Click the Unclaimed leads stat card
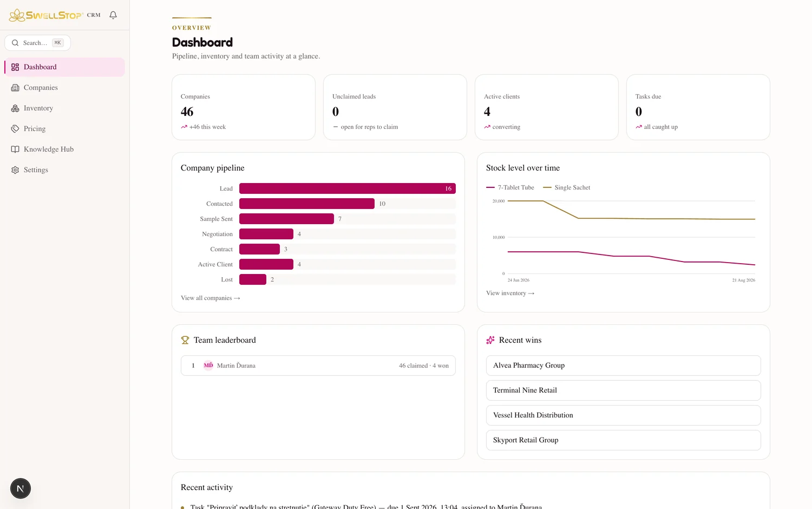Viewport: 812px width, 509px height. (x=395, y=107)
